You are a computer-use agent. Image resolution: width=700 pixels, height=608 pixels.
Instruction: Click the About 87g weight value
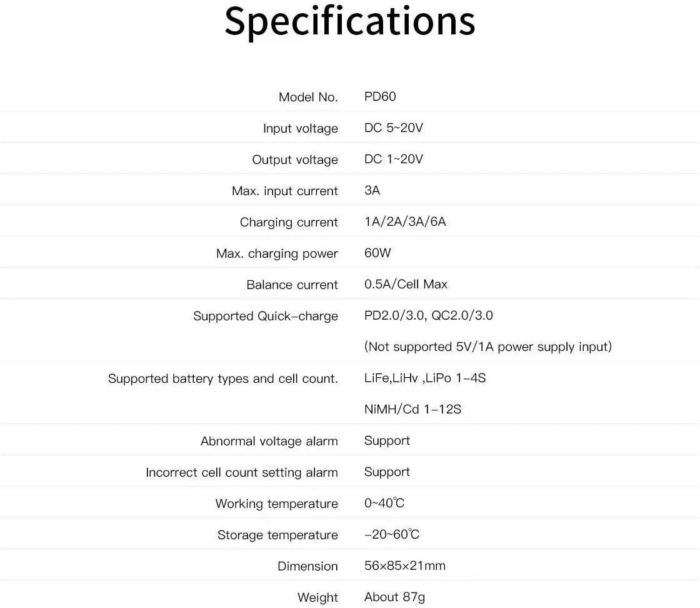pyautogui.click(x=394, y=597)
